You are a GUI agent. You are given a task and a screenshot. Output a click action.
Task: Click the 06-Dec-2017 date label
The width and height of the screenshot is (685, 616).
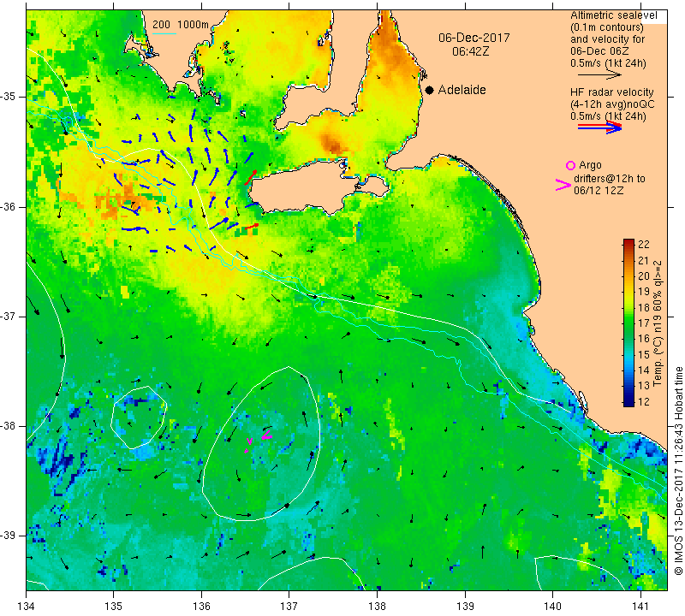[x=474, y=38]
